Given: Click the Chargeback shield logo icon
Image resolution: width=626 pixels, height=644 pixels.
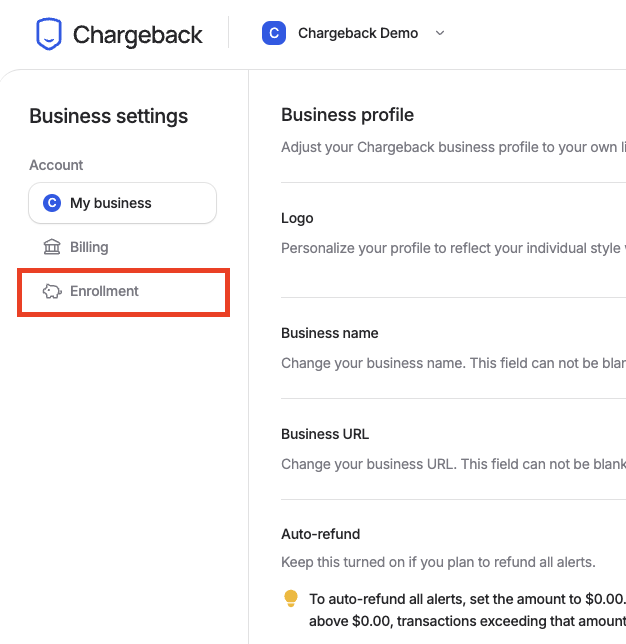Looking at the screenshot, I should tap(49, 34).
